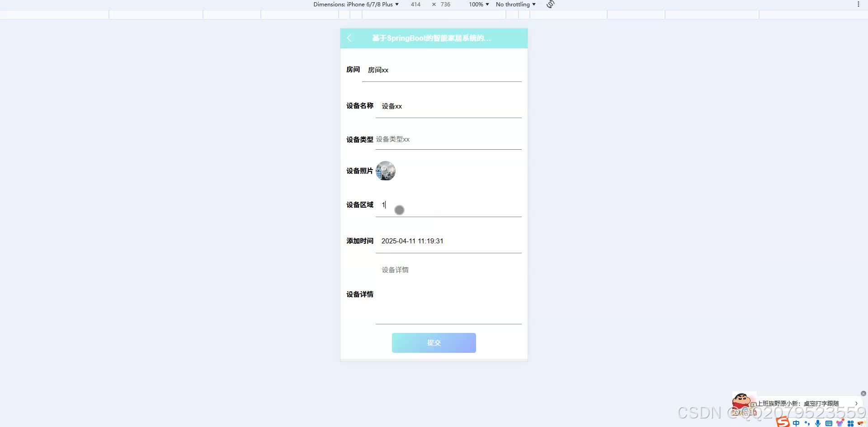The height and width of the screenshot is (427, 868).
Task: Click the 设备照片 device photo thumbnail
Action: [x=386, y=171]
